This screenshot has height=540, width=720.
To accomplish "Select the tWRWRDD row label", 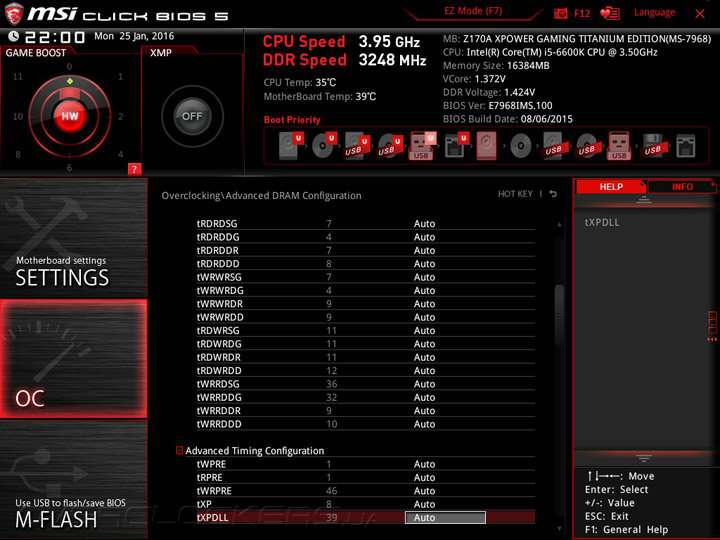I will [220, 317].
